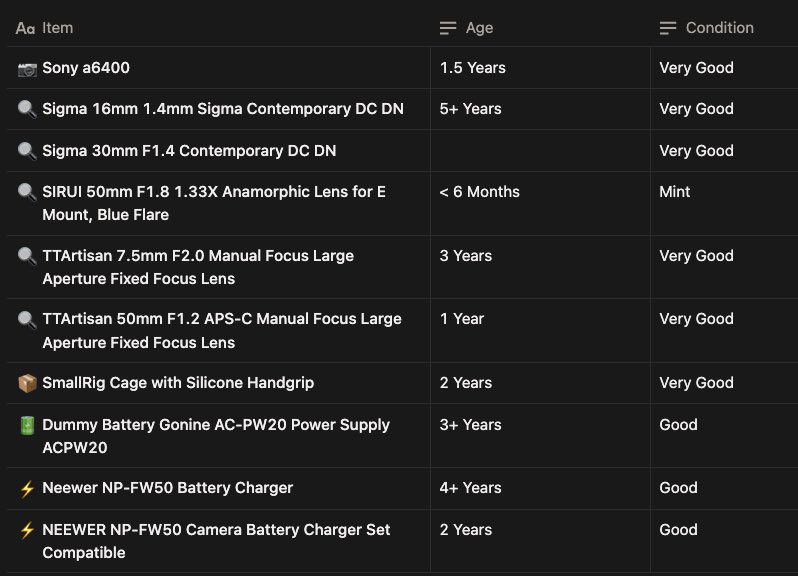This screenshot has width=798, height=576.
Task: Open TTArtisan 7.5mm F2.0 lens item
Action: tap(198, 267)
